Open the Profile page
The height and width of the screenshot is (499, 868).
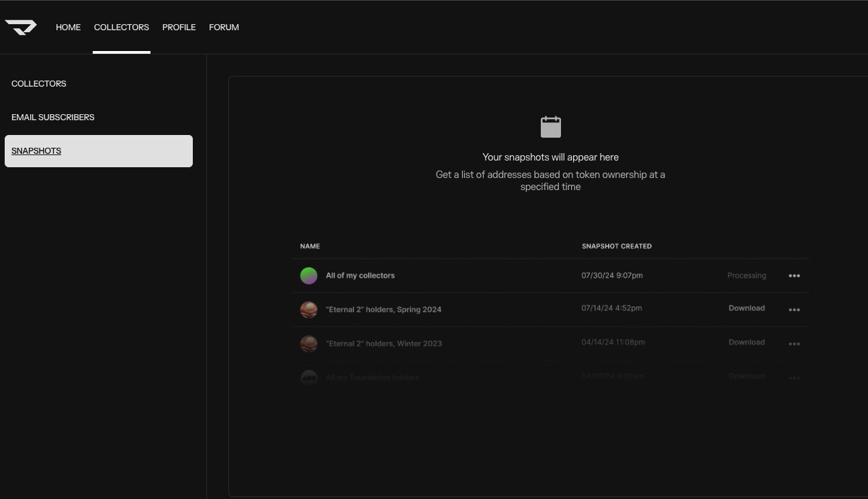179,28
